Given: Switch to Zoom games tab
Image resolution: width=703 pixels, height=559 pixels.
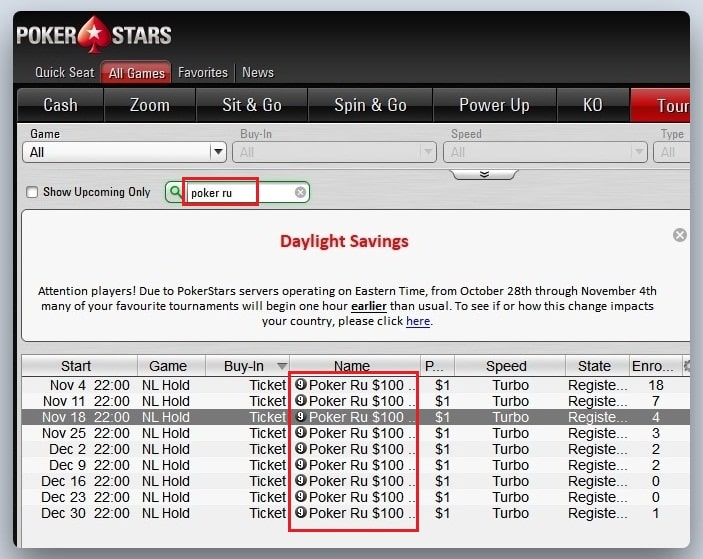Looking at the screenshot, I should point(150,105).
